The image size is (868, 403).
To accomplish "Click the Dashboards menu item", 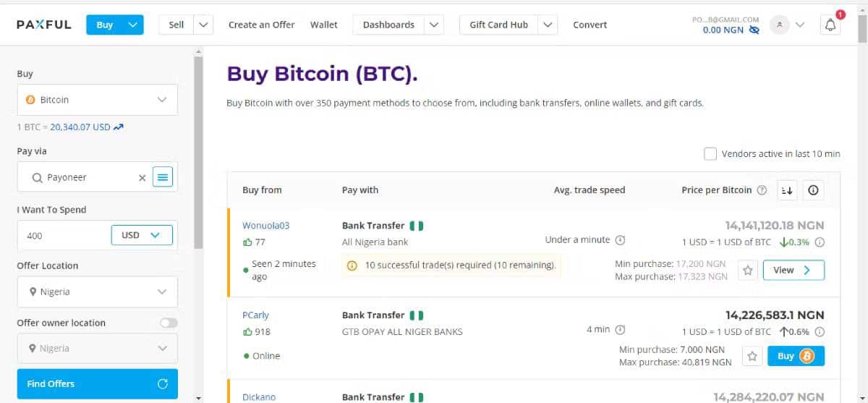I will (x=388, y=25).
